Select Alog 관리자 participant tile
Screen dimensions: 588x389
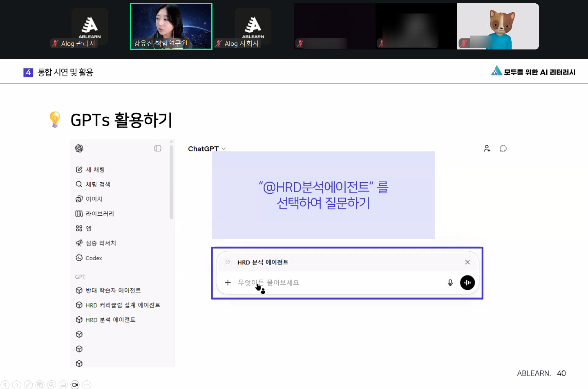[89, 27]
